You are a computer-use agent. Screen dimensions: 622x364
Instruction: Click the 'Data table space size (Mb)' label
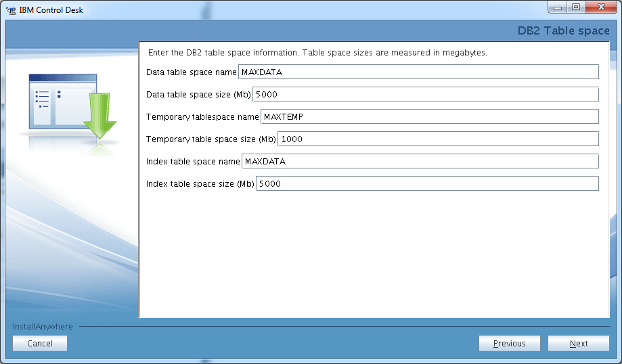click(198, 95)
